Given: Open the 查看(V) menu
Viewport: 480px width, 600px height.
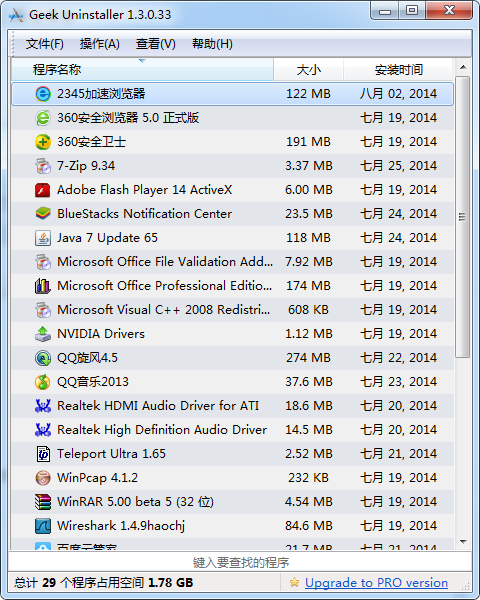Looking at the screenshot, I should [155, 44].
